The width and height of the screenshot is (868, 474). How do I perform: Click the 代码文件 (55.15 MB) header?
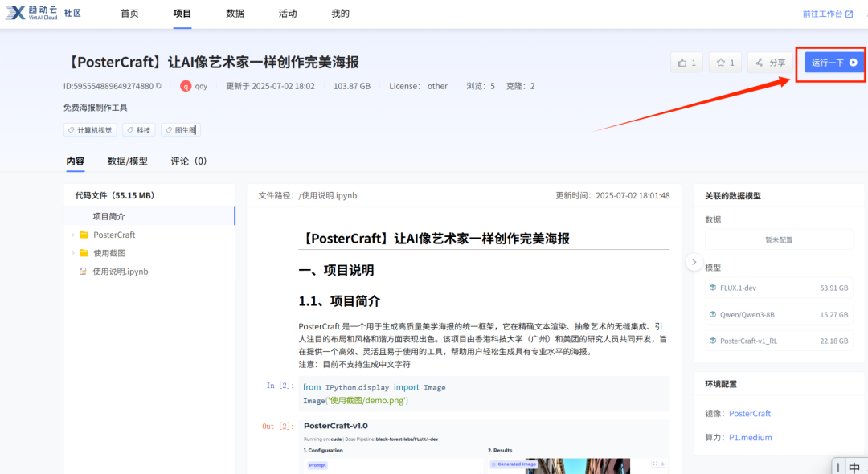(115, 196)
